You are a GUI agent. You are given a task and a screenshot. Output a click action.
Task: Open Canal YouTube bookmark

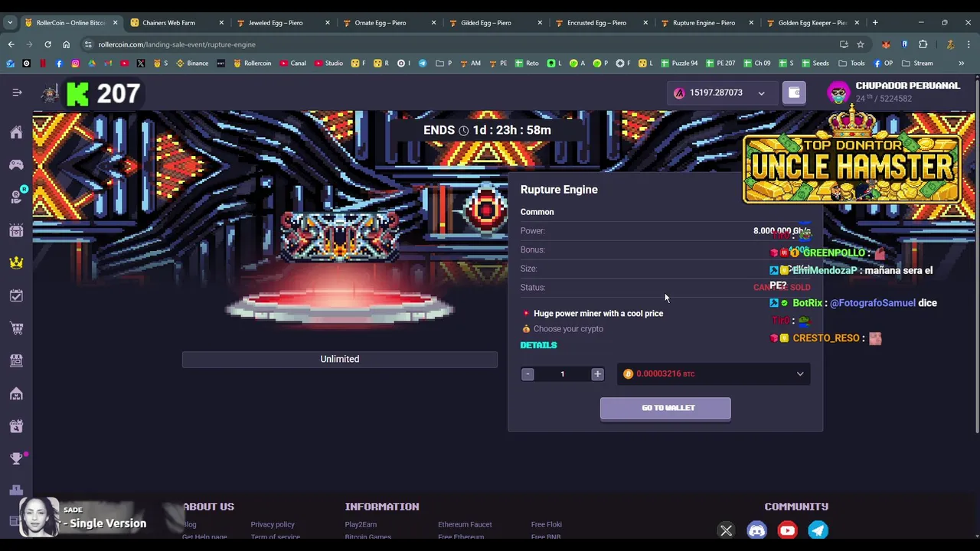click(x=292, y=63)
